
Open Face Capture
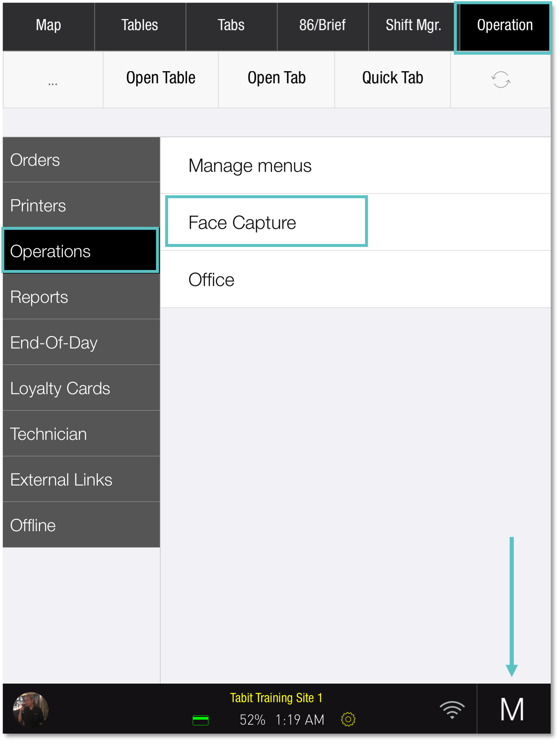tap(242, 222)
